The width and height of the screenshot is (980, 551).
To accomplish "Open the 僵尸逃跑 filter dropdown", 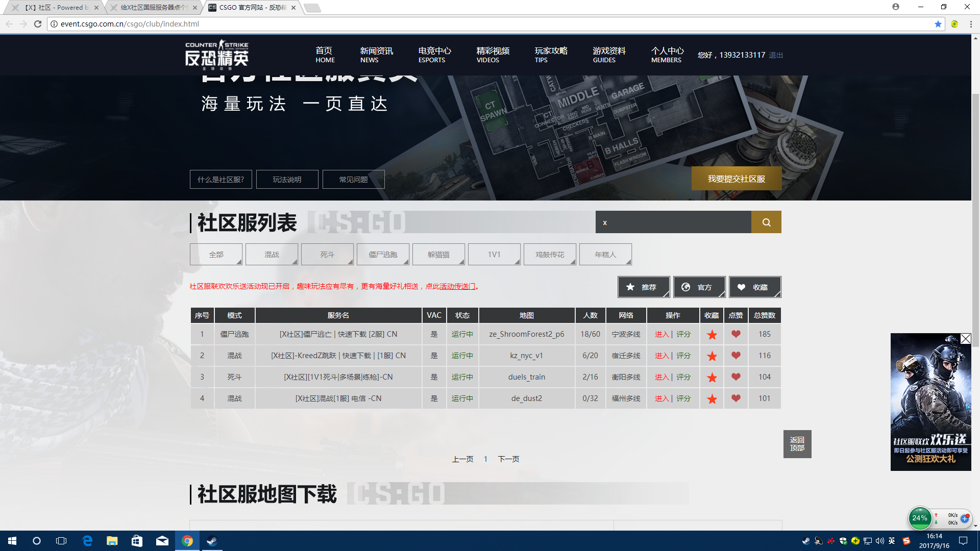I will (x=383, y=254).
